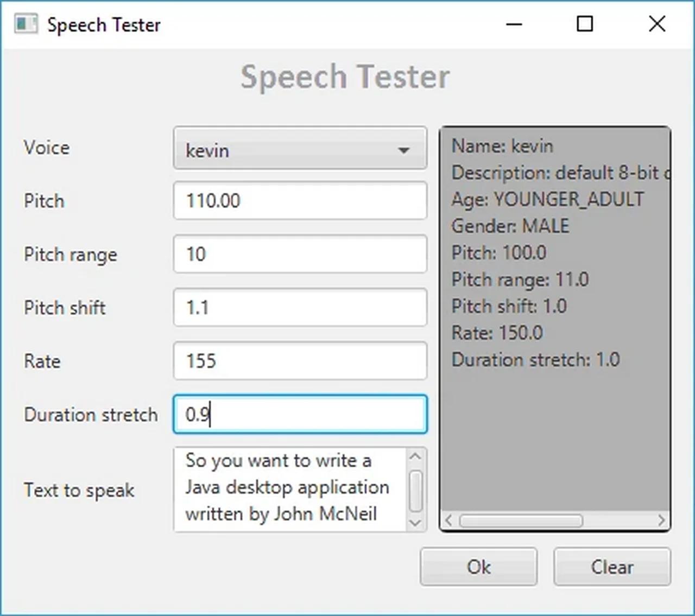Click the Pitch range input box

pyautogui.click(x=300, y=253)
